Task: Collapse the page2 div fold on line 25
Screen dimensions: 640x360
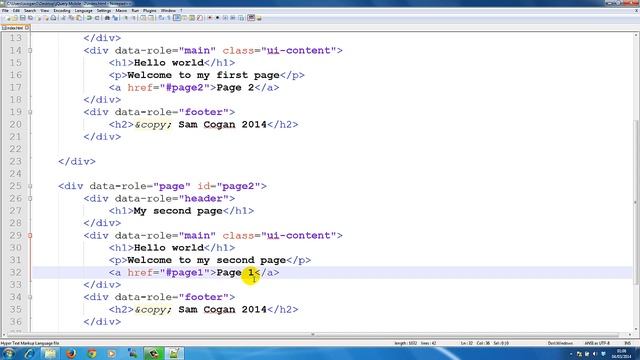Action: click(x=30, y=186)
